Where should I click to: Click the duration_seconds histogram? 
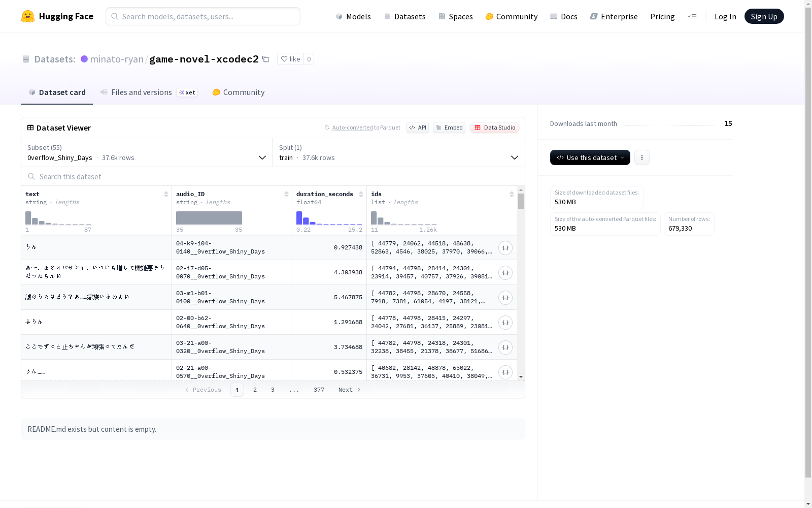329,218
